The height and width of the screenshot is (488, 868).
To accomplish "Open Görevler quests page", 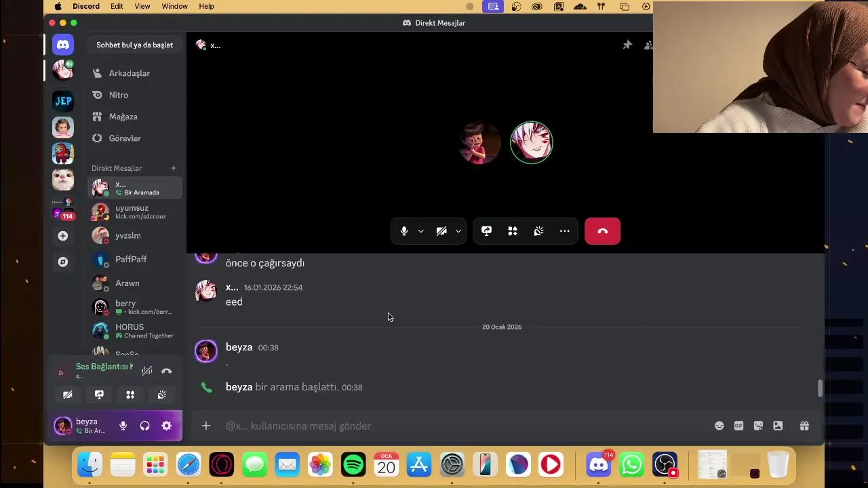I will tap(135, 138).
